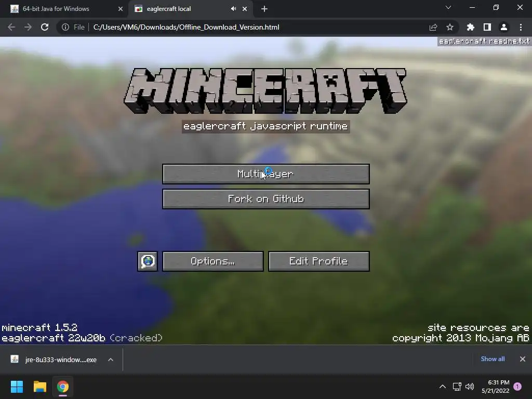
Task: Reload the current page
Action: coord(45,27)
